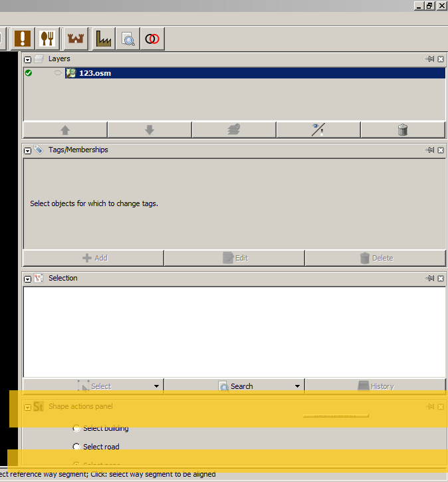Screen dimensions: 448x482
Task: Choose the Select road radio option
Action: coord(76,447)
